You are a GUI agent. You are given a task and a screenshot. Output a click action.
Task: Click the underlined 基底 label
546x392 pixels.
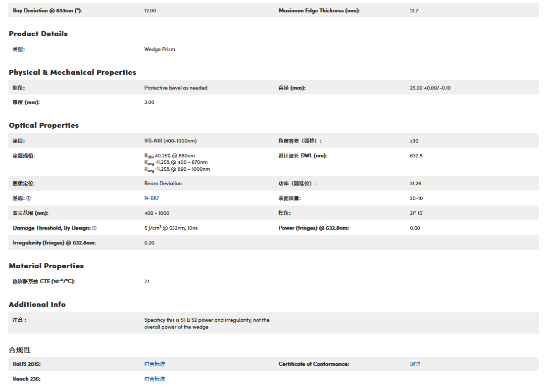pyautogui.click(x=18, y=198)
